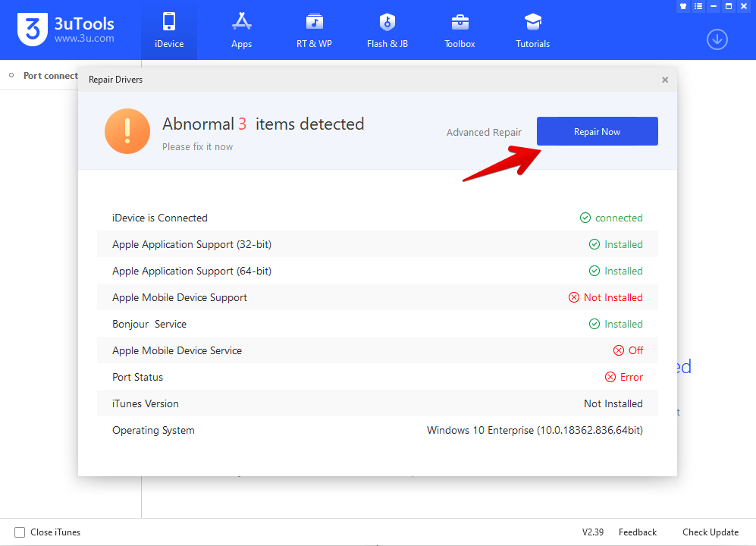The width and height of the screenshot is (756, 546).
Task: Go to RT & WP tab
Action: 315,30
